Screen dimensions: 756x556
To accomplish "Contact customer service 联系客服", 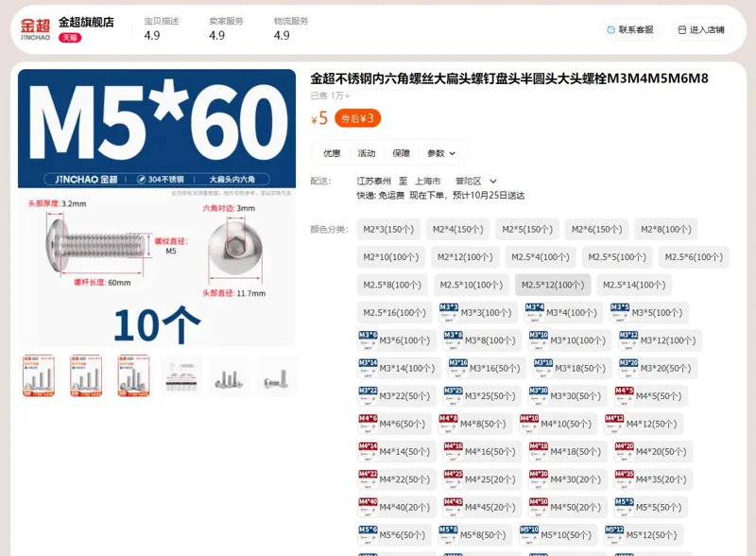I will [630, 30].
